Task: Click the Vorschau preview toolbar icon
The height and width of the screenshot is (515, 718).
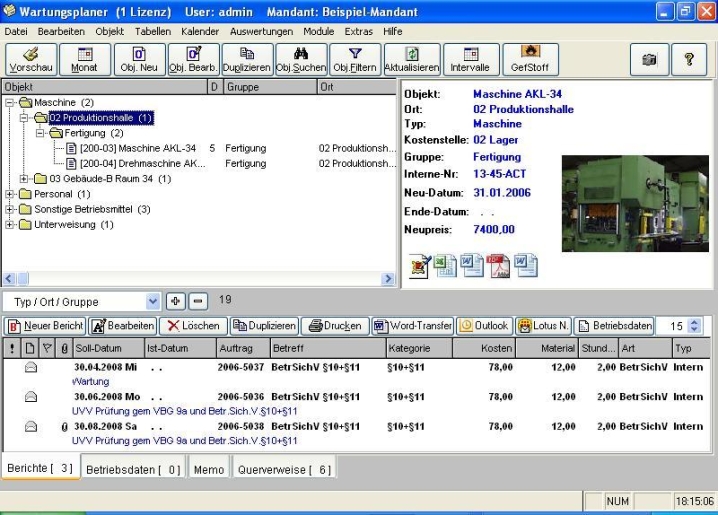Action: point(32,60)
